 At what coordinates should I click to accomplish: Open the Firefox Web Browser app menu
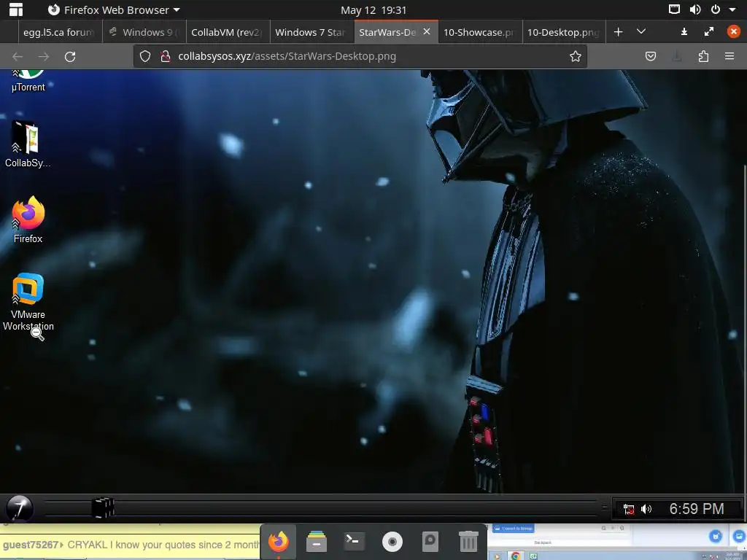115,10
